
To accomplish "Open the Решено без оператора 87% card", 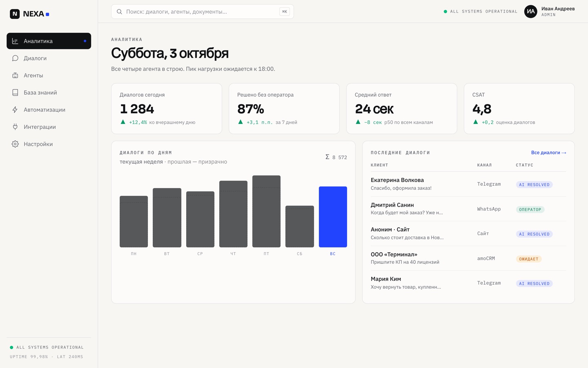I will click(x=284, y=108).
